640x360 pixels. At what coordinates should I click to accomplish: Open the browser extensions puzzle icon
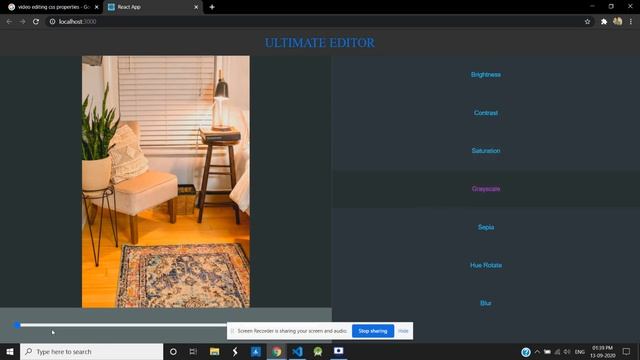pos(604,21)
